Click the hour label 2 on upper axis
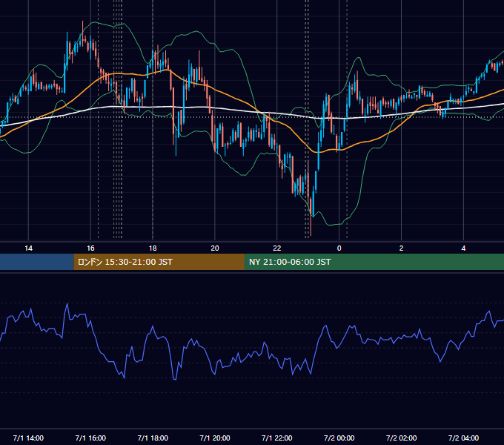Viewport: 504px width, 445px height. click(x=401, y=248)
